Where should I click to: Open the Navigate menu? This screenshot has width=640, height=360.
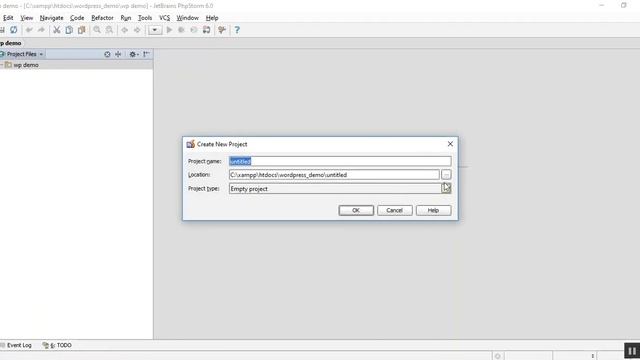pos(51,18)
